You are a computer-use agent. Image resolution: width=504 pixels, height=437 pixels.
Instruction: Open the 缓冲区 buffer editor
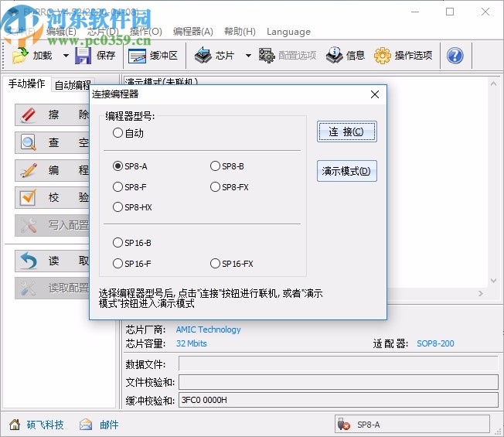click(153, 56)
